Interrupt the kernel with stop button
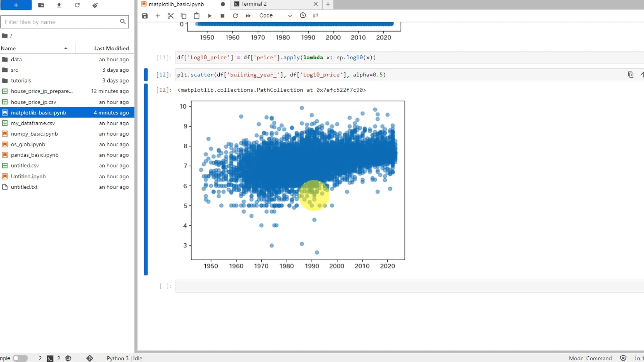The image size is (644, 362). click(222, 16)
